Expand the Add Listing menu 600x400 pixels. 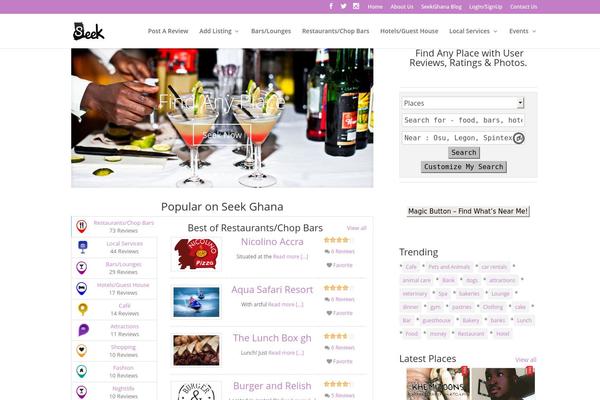coord(219,31)
